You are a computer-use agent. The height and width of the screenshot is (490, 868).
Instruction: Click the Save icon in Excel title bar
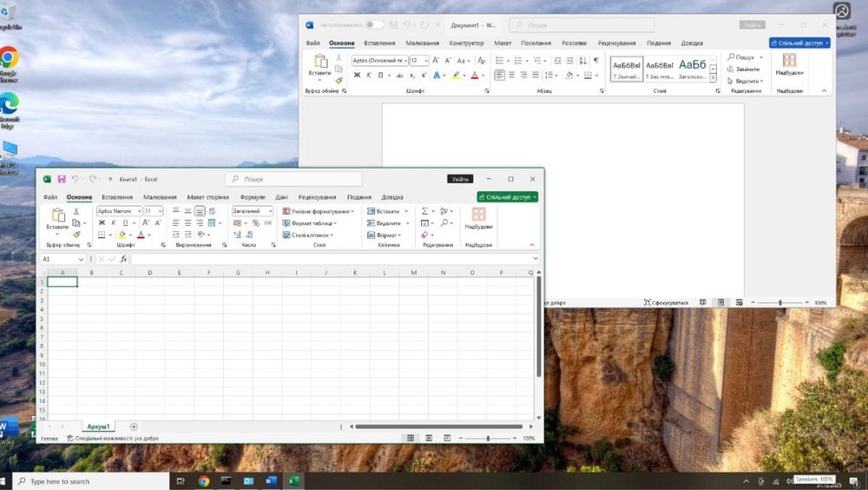pos(62,179)
